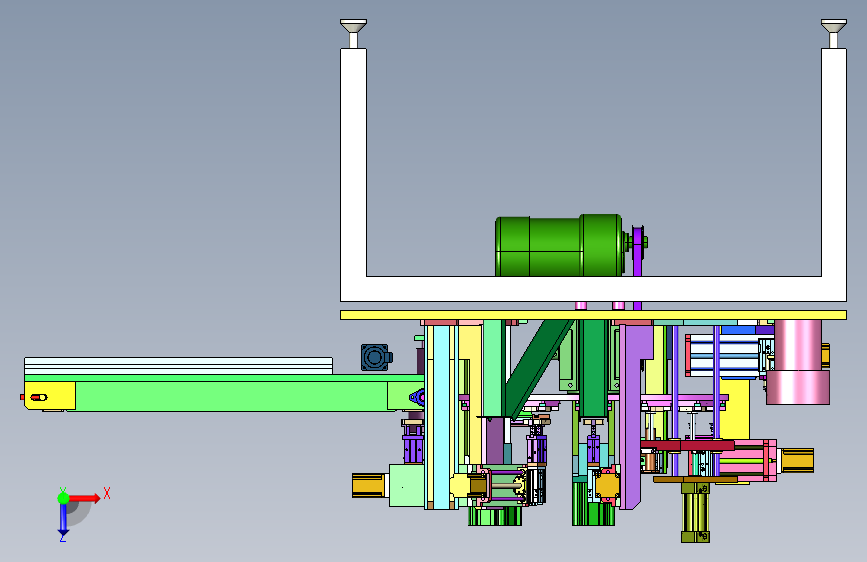Viewport: 867px width, 562px height.
Task: Pick the left leveling foot on the frame
Action: (353, 33)
